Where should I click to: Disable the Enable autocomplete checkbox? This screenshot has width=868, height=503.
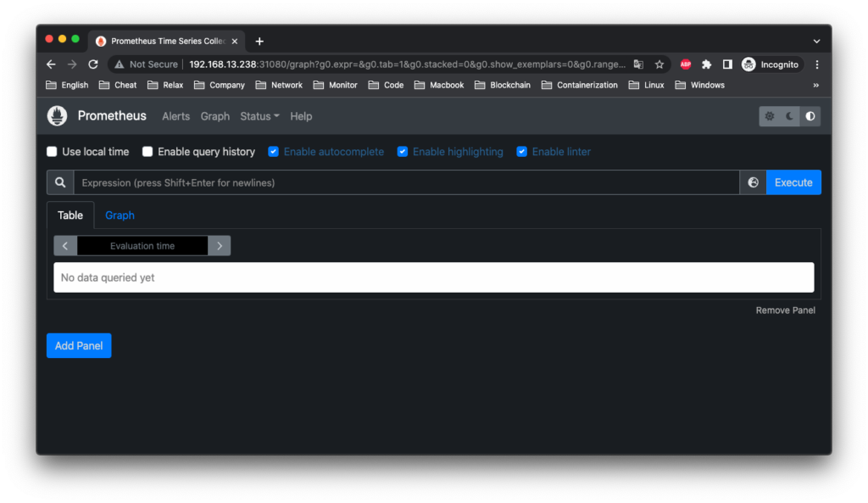(x=274, y=152)
